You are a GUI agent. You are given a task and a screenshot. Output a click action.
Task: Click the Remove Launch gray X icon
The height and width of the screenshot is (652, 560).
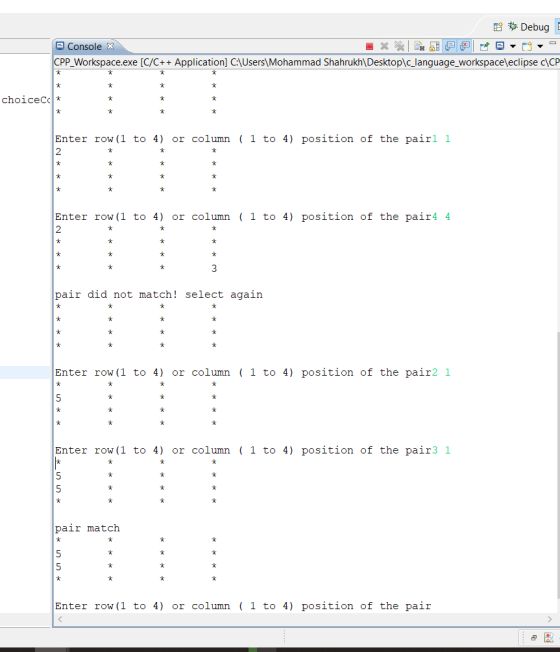tap(384, 46)
